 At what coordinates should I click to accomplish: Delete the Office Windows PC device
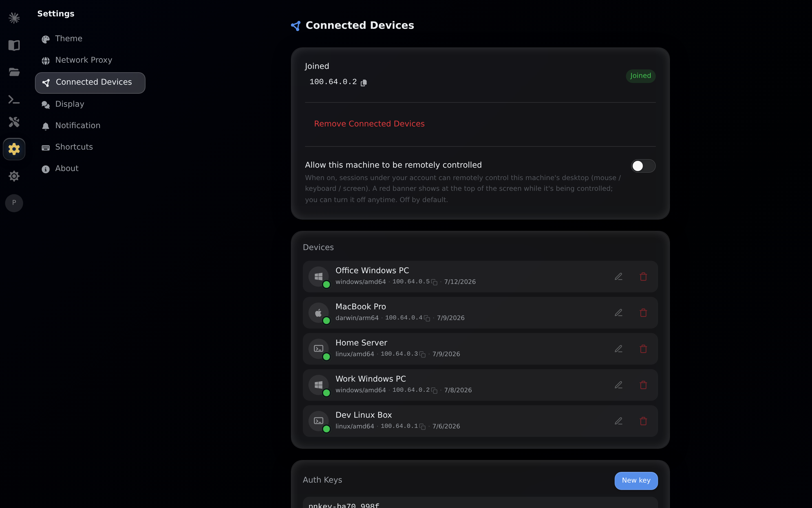(x=643, y=277)
